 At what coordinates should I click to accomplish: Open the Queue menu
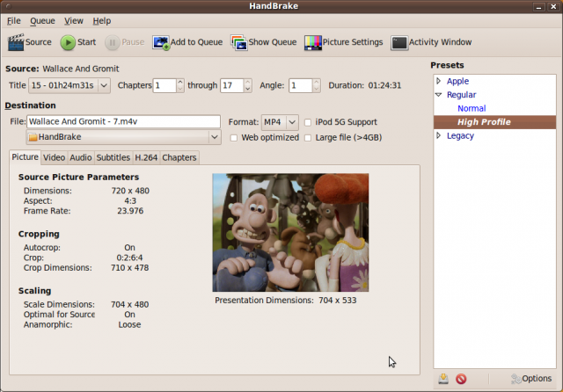tap(41, 20)
